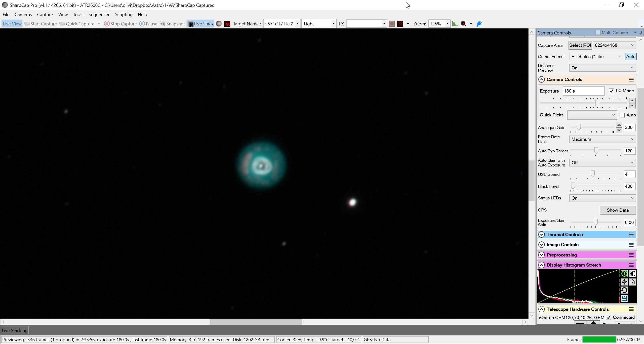
Task: Enable the Multi Column checkbox
Action: 598,32
